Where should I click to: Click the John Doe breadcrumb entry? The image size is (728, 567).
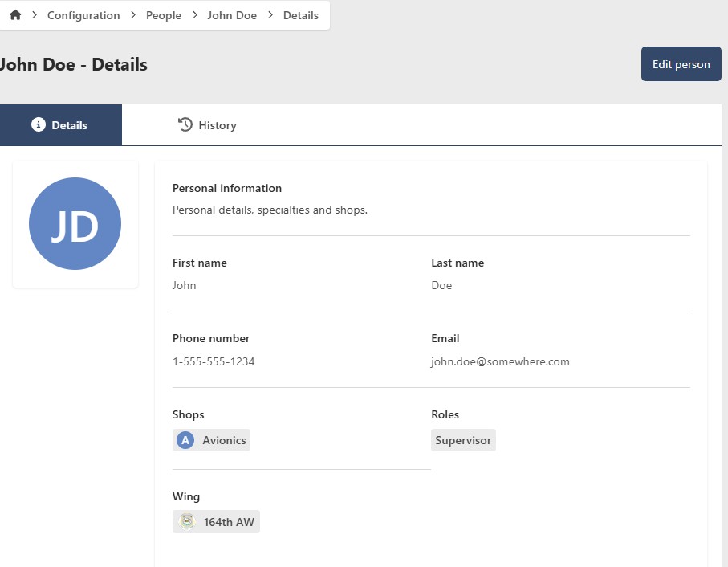[x=232, y=14]
